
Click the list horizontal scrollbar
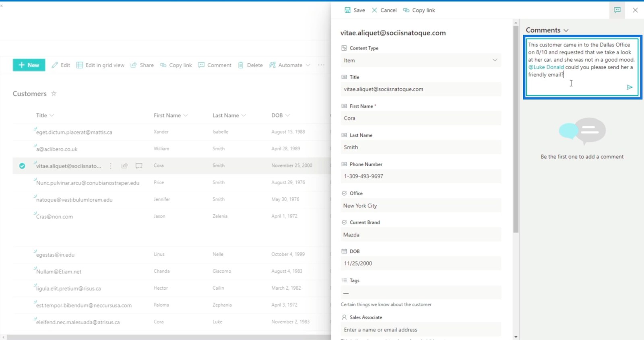point(169,337)
